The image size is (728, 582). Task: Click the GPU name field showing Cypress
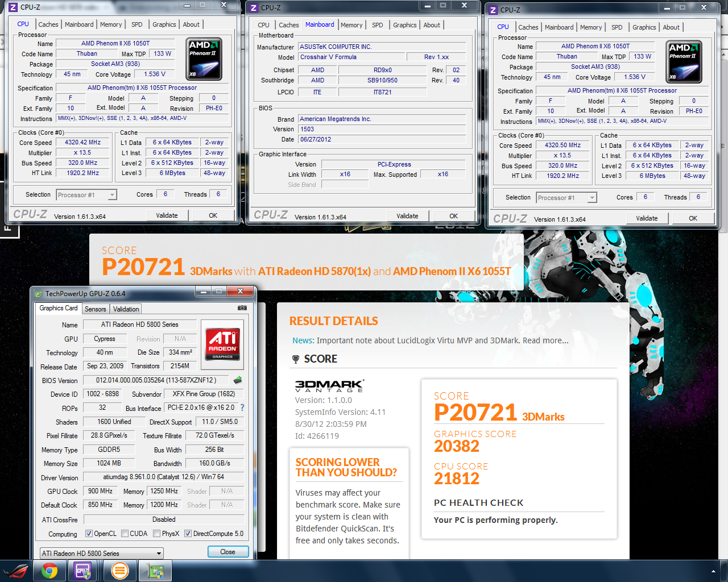[x=105, y=339]
